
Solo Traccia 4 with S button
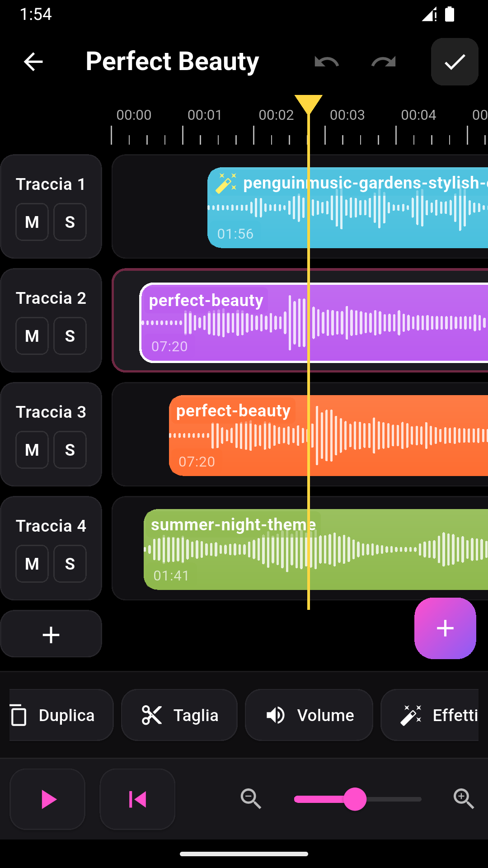pyautogui.click(x=70, y=564)
